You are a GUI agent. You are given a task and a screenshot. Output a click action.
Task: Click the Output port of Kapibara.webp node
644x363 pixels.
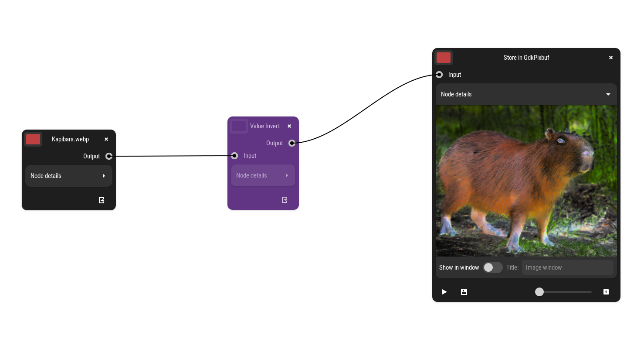(x=109, y=156)
